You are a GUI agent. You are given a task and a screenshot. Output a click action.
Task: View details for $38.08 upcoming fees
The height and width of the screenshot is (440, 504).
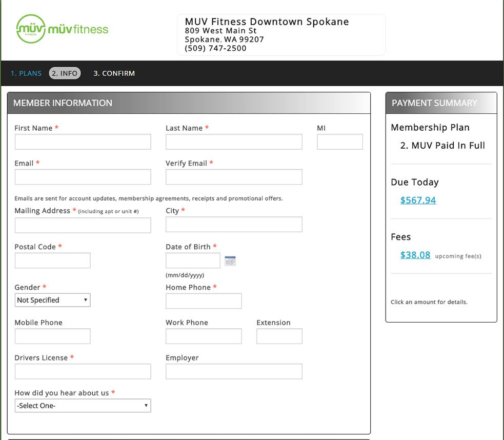pyautogui.click(x=415, y=255)
